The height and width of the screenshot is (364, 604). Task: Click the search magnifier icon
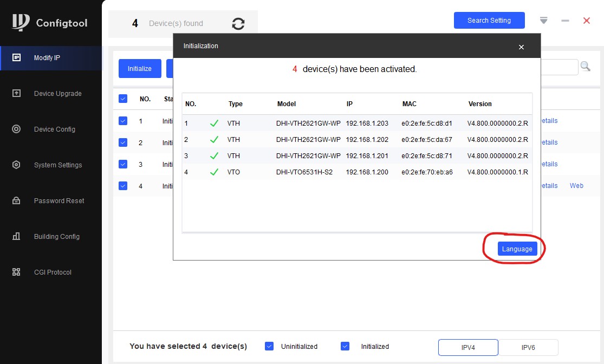point(586,67)
